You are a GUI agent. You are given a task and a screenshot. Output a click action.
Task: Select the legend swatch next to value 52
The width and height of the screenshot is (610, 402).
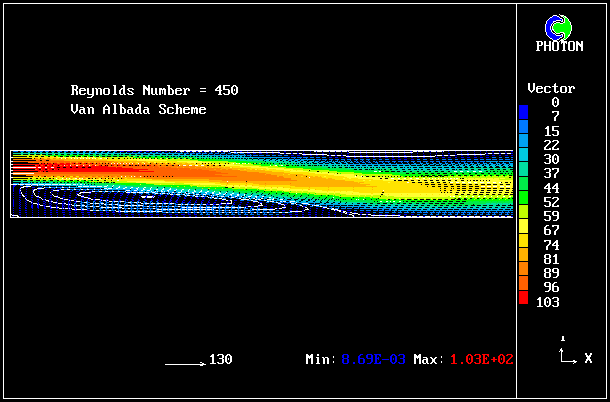(x=524, y=203)
